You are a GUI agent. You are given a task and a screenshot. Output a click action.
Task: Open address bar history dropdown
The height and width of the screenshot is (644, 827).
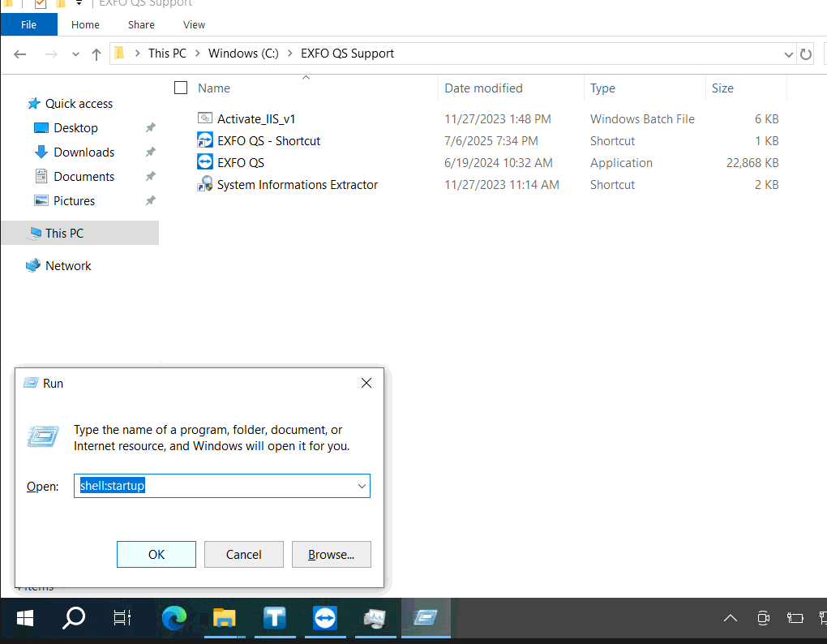[x=788, y=54]
